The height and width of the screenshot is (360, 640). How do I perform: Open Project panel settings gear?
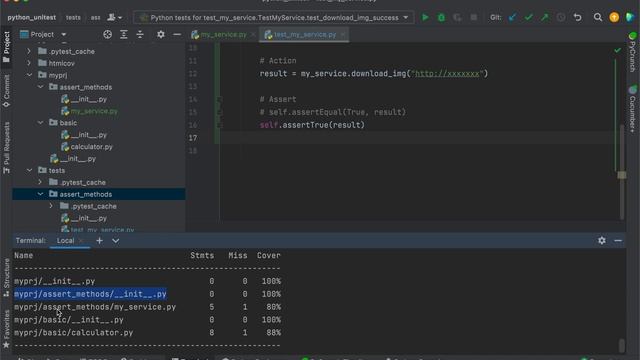pyautogui.click(x=161, y=35)
